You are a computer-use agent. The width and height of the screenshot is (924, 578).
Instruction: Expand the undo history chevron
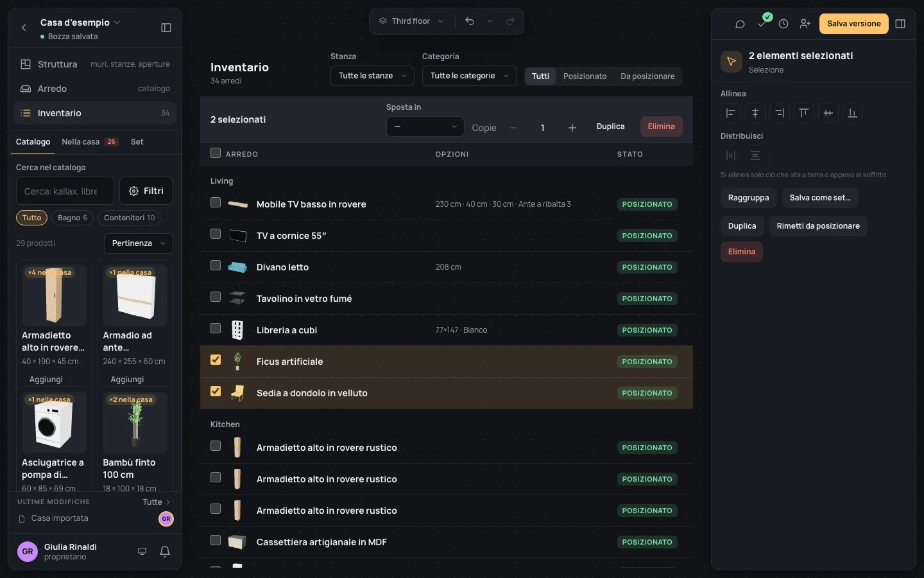490,21
